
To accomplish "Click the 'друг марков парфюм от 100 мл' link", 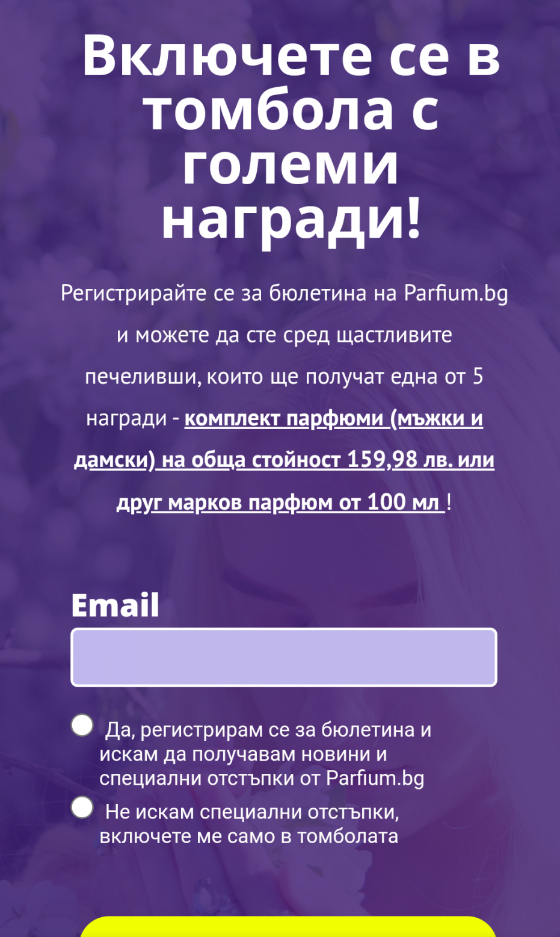I will pos(280,502).
